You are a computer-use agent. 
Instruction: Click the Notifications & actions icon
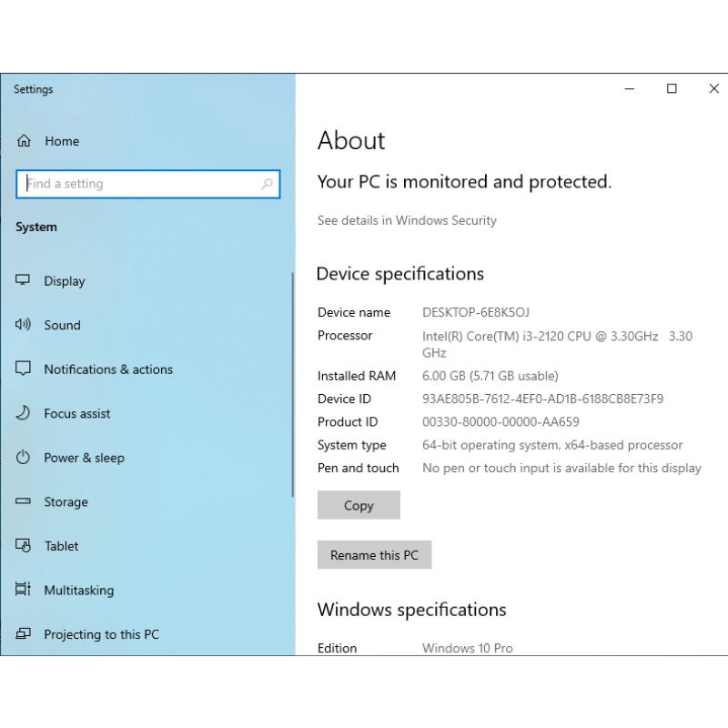click(x=24, y=369)
